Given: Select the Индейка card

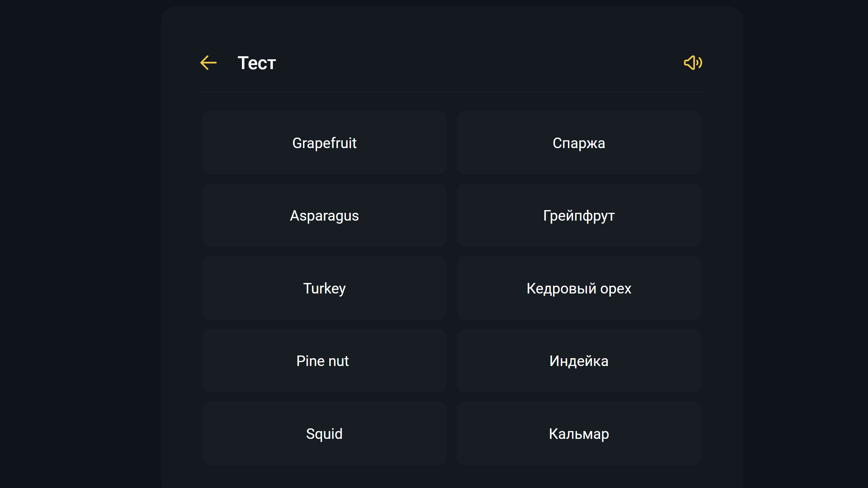Looking at the screenshot, I should coord(578,361).
